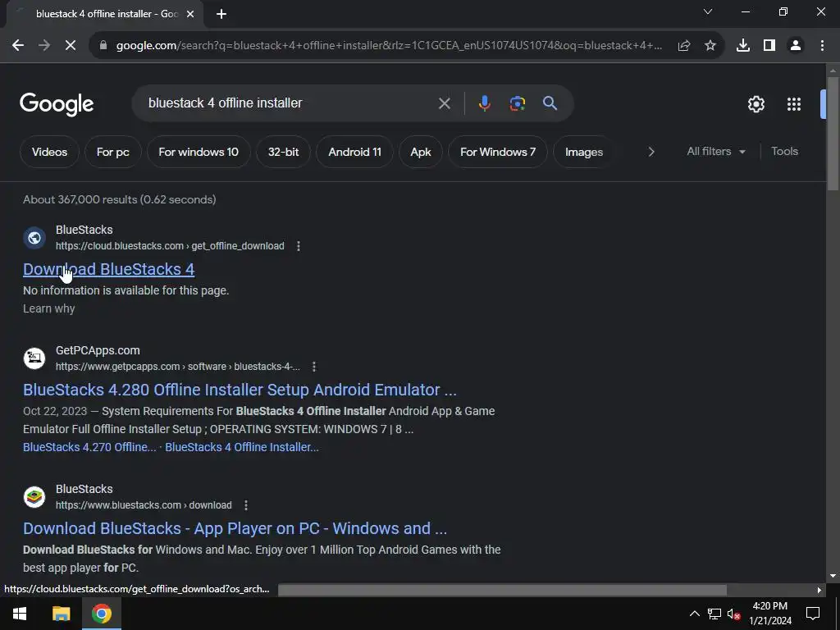Open File Explorer from taskbar
The height and width of the screenshot is (630, 840).
click(61, 614)
